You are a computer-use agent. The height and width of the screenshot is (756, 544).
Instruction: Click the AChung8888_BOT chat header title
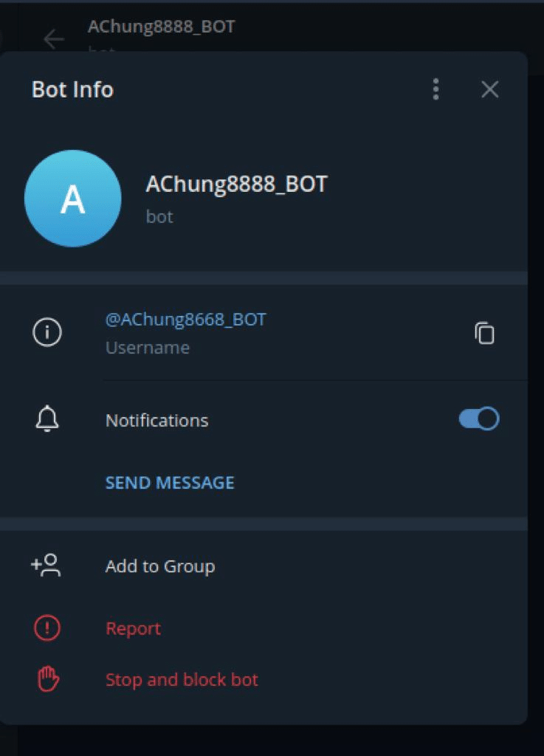pyautogui.click(x=162, y=27)
